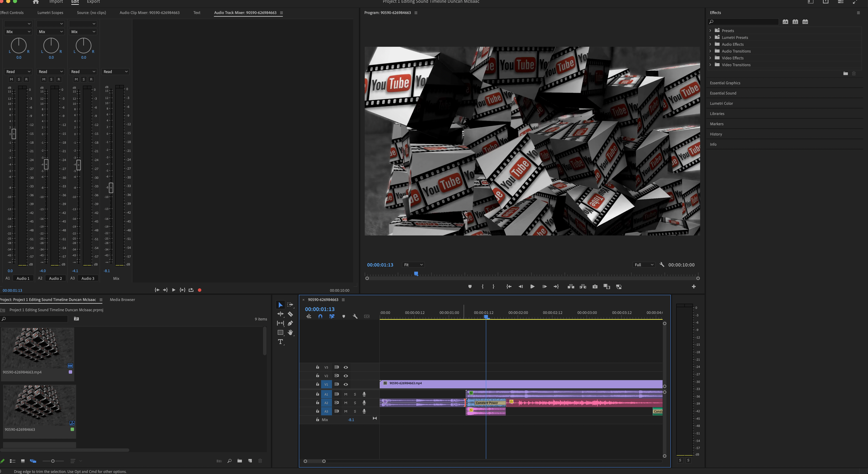Select the Track Select Forward tool
The image size is (868, 474).
click(x=290, y=305)
